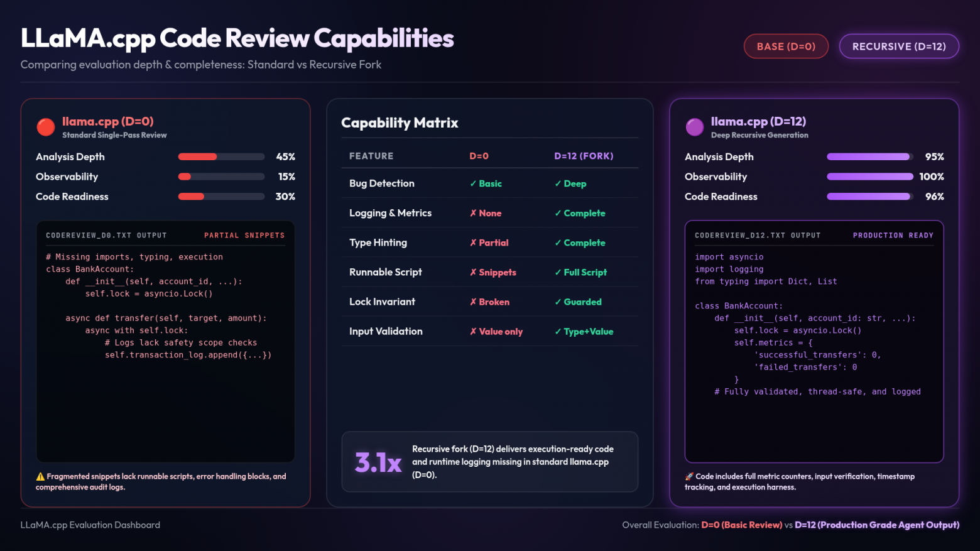Click the 'from typing import Dict, List' line

766,281
